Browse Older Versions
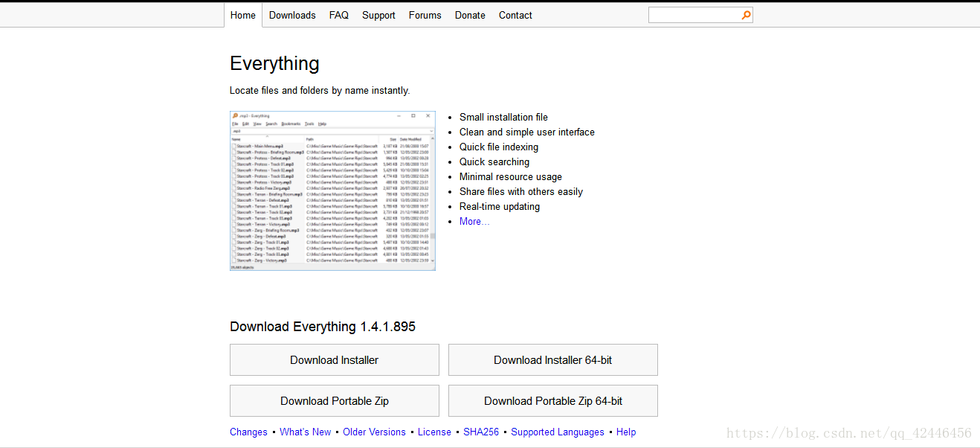The image size is (980, 448). coord(374,432)
